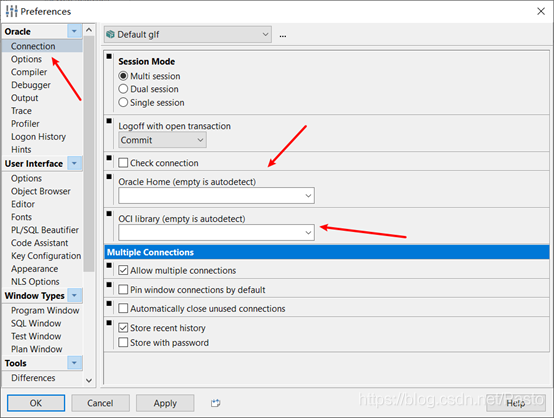Open the Oracle Home dropdown list
The height and width of the screenshot is (418, 554).
click(x=308, y=195)
